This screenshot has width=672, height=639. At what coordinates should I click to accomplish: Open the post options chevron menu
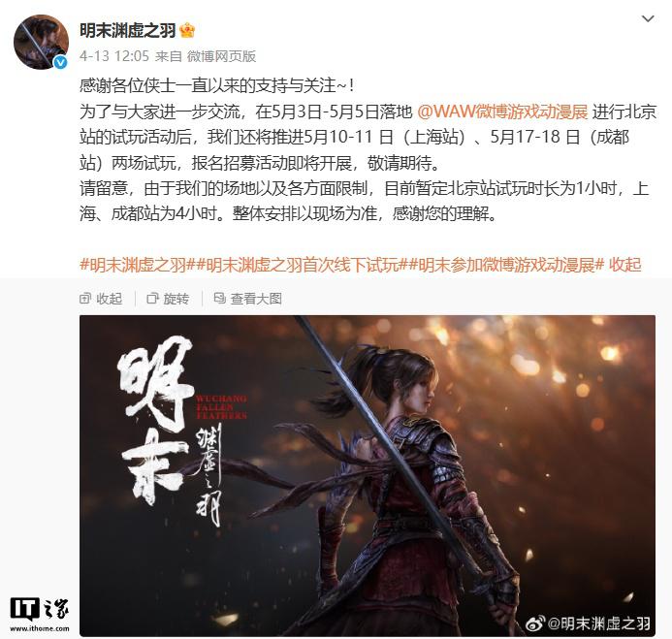click(x=648, y=18)
